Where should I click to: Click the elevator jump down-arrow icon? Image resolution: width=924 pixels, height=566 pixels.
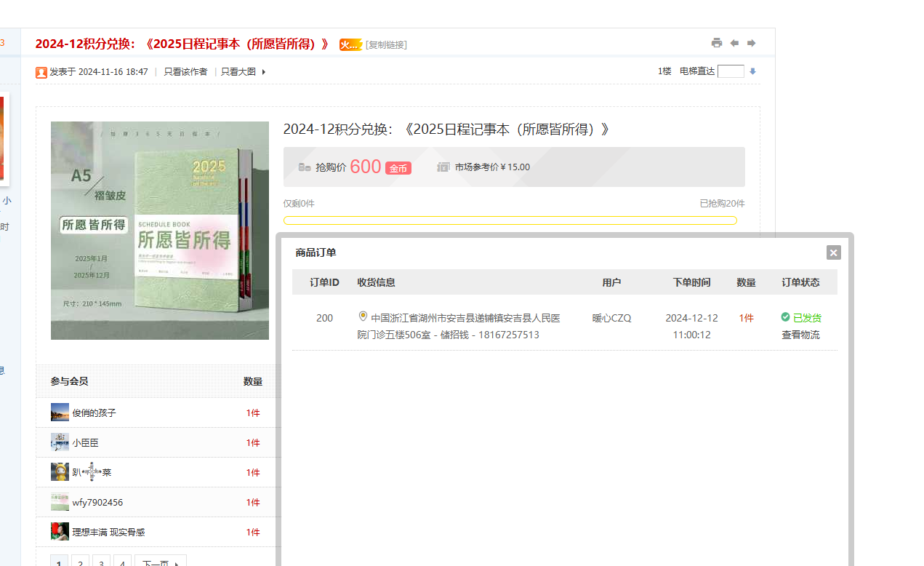click(x=752, y=71)
